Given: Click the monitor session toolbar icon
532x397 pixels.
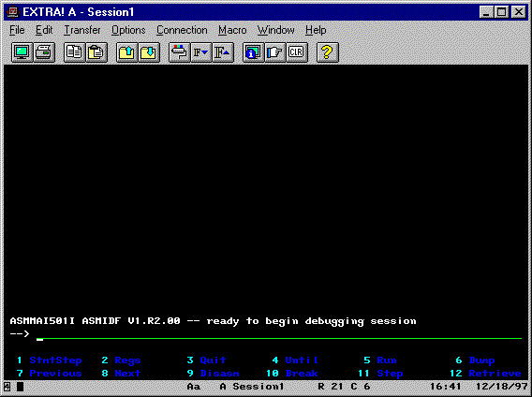Looking at the screenshot, I should point(22,52).
